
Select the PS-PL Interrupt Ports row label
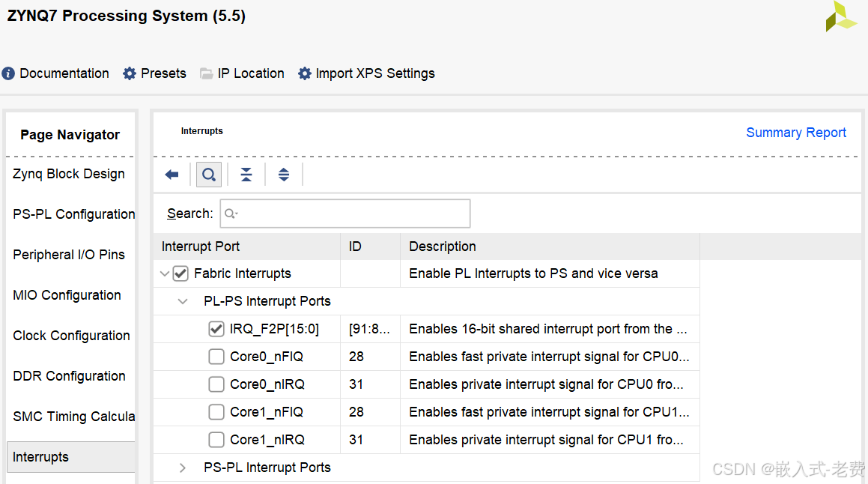tap(267, 468)
